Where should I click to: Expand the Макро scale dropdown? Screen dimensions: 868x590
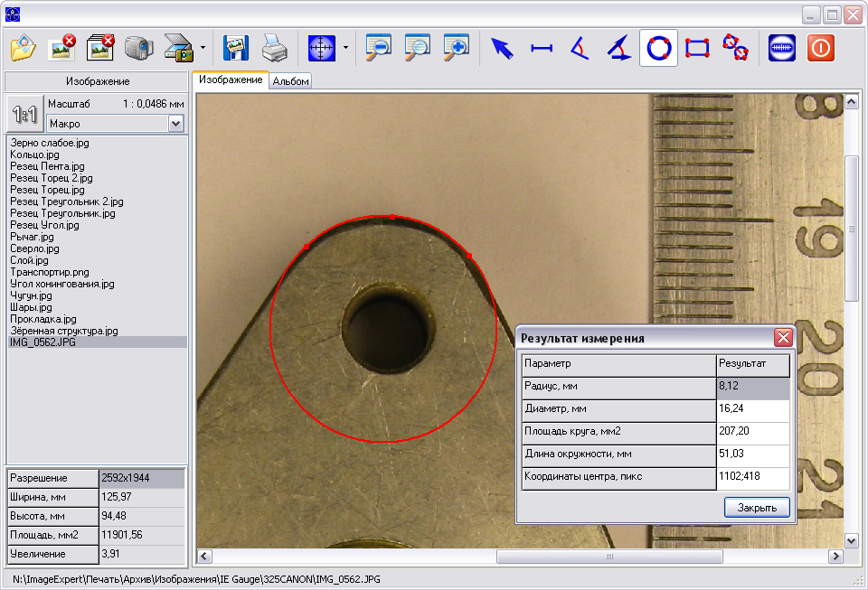pos(175,123)
